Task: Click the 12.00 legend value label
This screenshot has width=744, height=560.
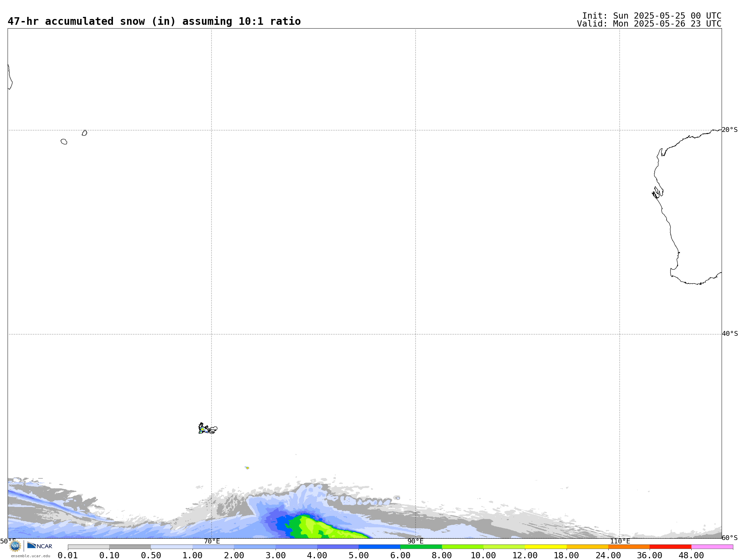Action: point(525,556)
